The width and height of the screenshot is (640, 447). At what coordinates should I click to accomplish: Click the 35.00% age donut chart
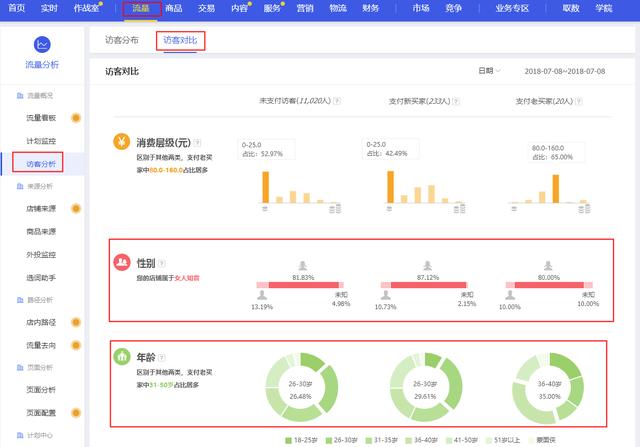548,388
